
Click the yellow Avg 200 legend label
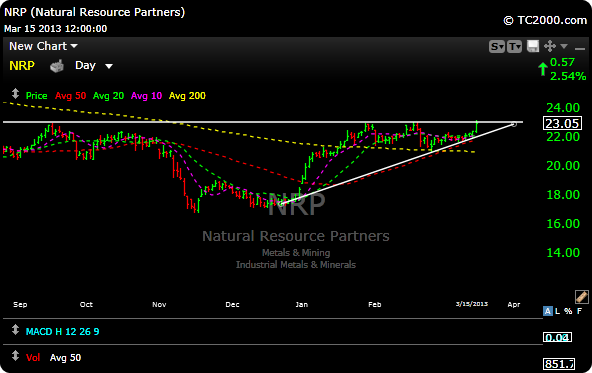point(187,96)
